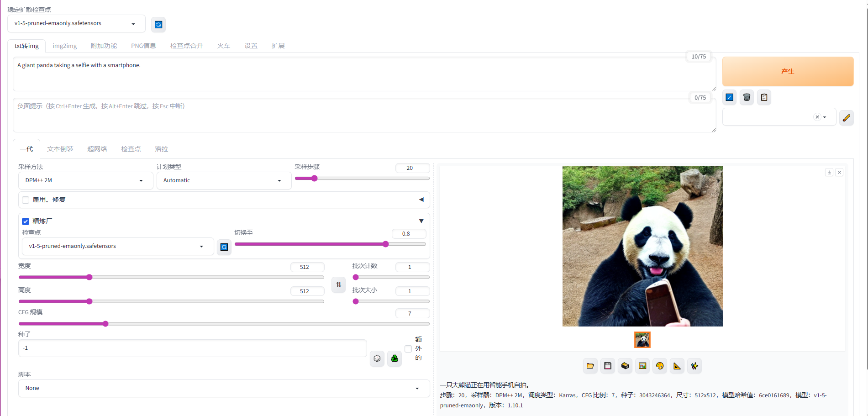Viewport: 868px width, 416px height.
Task: Swap width and height values
Action: [x=338, y=284]
